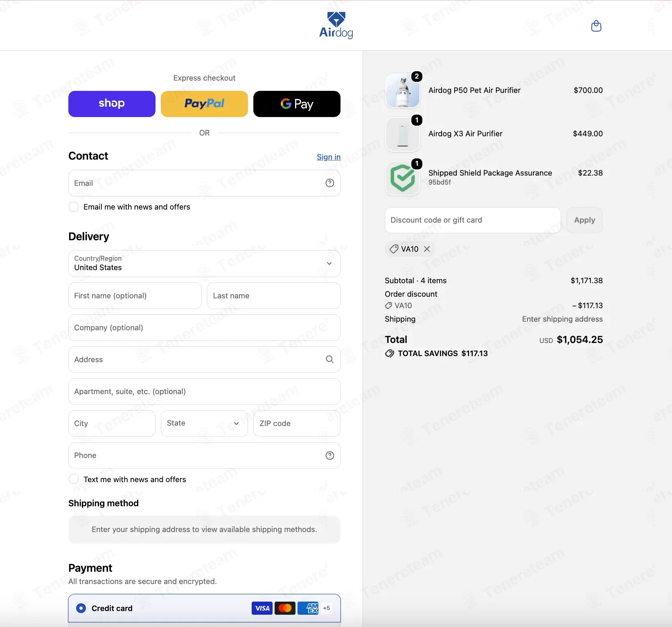672x627 pixels.
Task: Click the Enter shipping address text
Action: coord(562,319)
